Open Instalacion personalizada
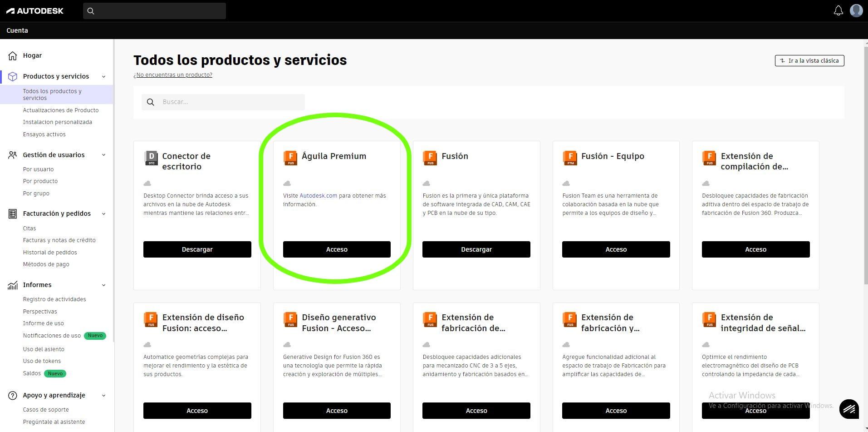 (x=58, y=122)
